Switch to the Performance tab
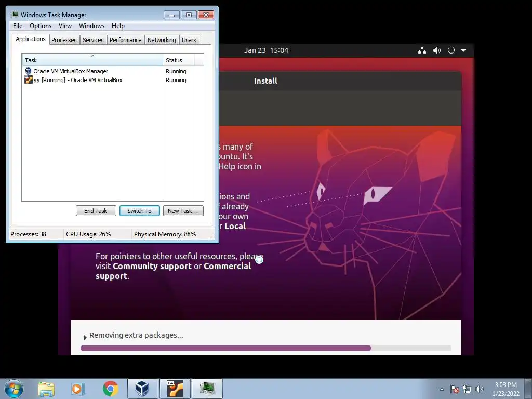532x399 pixels. 126,40
